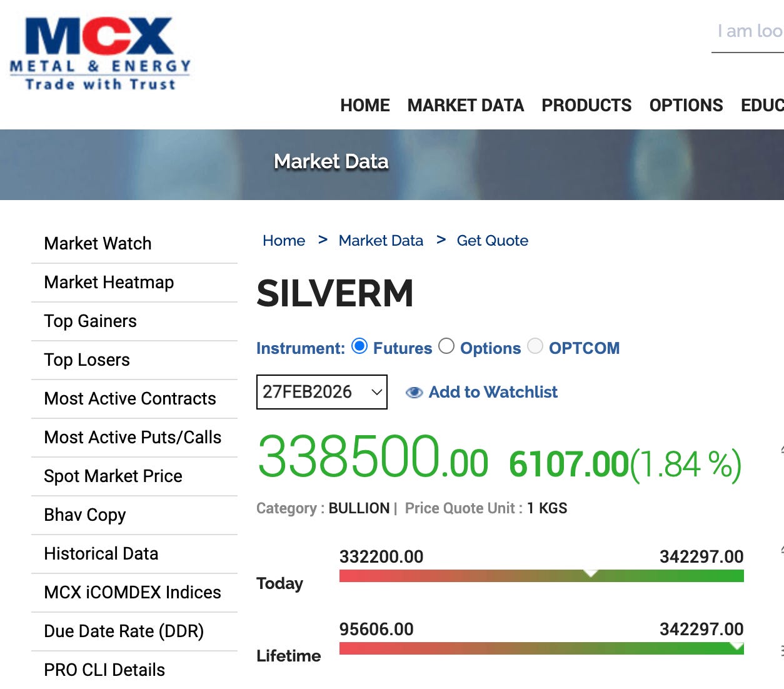Screen dimensions: 784x689
Task: Click the SILVERM heading
Action: tap(335, 293)
